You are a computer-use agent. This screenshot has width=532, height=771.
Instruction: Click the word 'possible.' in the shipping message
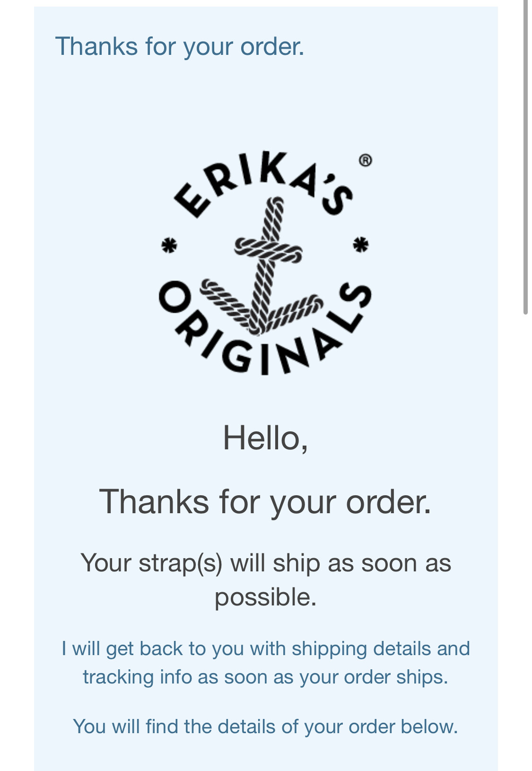(x=266, y=597)
